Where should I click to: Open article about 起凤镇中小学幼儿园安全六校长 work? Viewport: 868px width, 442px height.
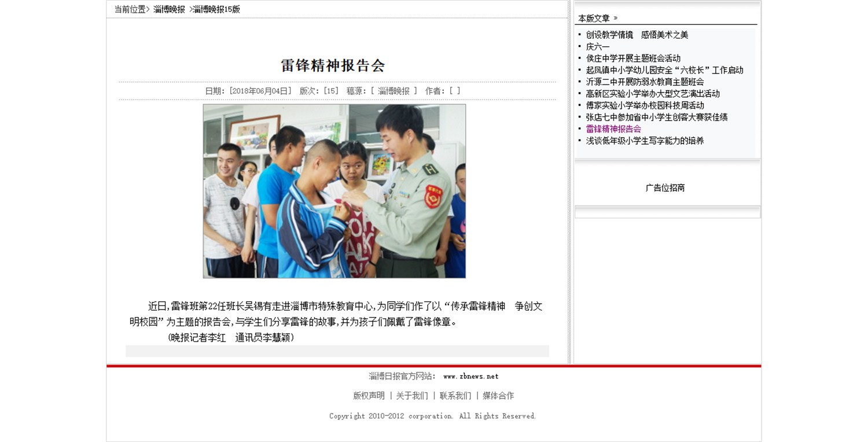[663, 70]
